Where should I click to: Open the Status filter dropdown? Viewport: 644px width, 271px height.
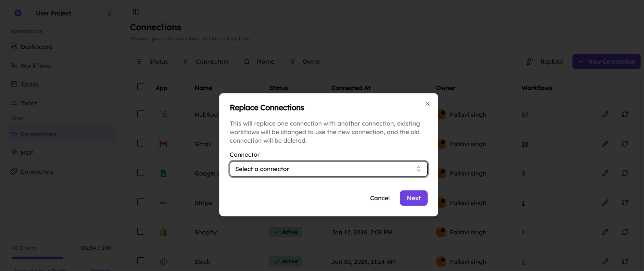click(x=152, y=62)
